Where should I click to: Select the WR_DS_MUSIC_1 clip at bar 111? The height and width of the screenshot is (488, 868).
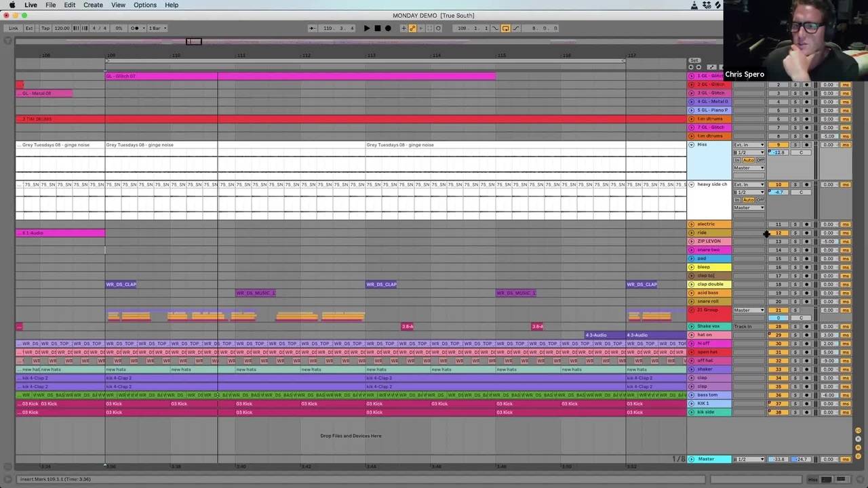256,293
